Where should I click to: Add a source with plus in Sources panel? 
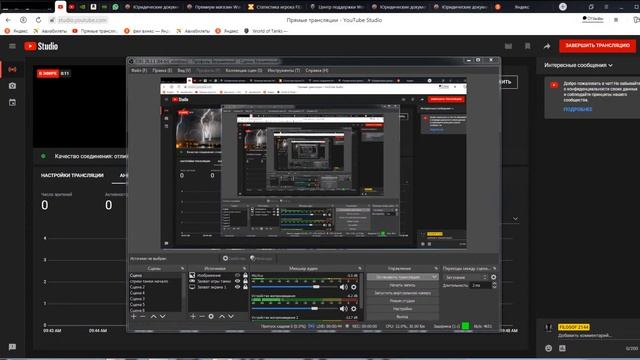click(193, 316)
